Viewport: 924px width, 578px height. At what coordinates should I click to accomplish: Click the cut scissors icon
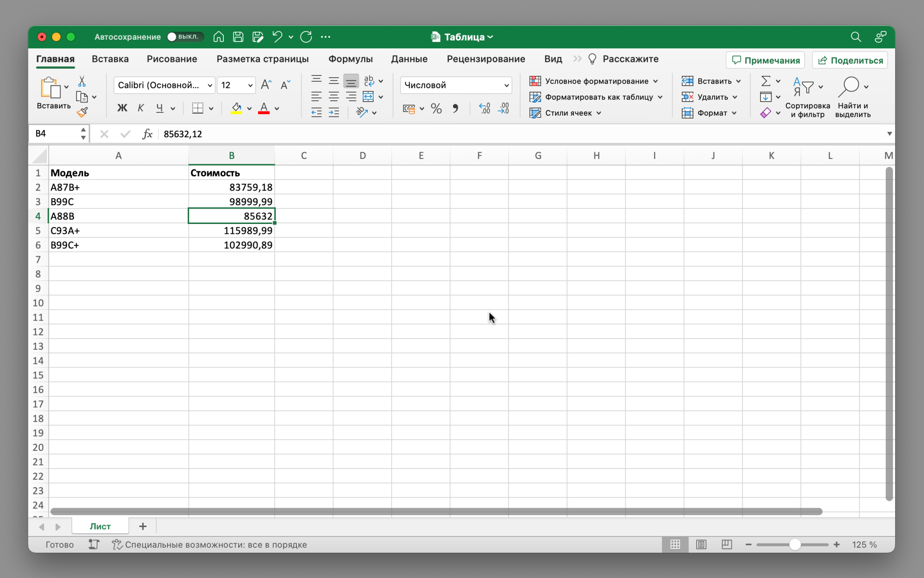point(82,81)
